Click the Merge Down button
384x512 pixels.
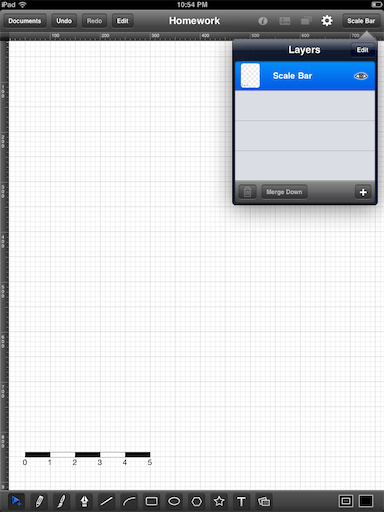click(284, 192)
